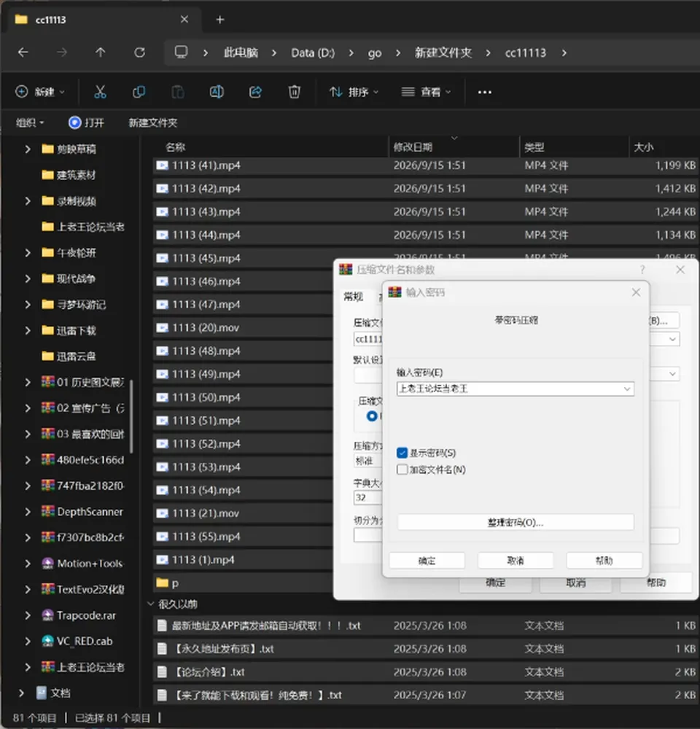Select Motion+Tools item in sidebar
Screen dimensions: 700x729
(90, 564)
